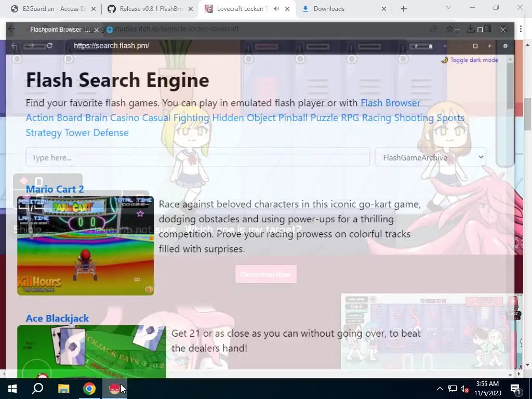The image size is (532, 399).
Task: Open the Flash Browser link
Action: pos(390,103)
